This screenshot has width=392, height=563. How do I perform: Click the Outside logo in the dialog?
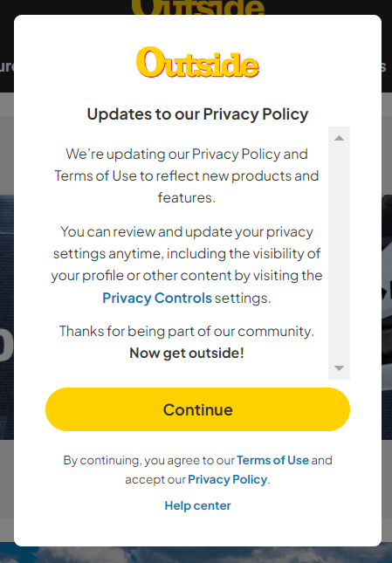pos(197,62)
